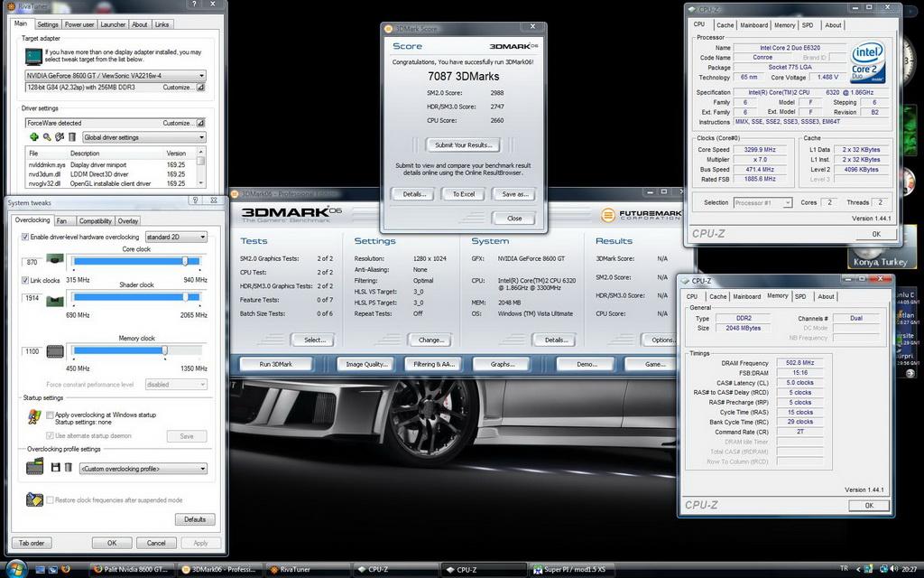This screenshot has height=578, width=924.
Task: Click Submit Your Results in 3DMark Score
Action: 463,144
